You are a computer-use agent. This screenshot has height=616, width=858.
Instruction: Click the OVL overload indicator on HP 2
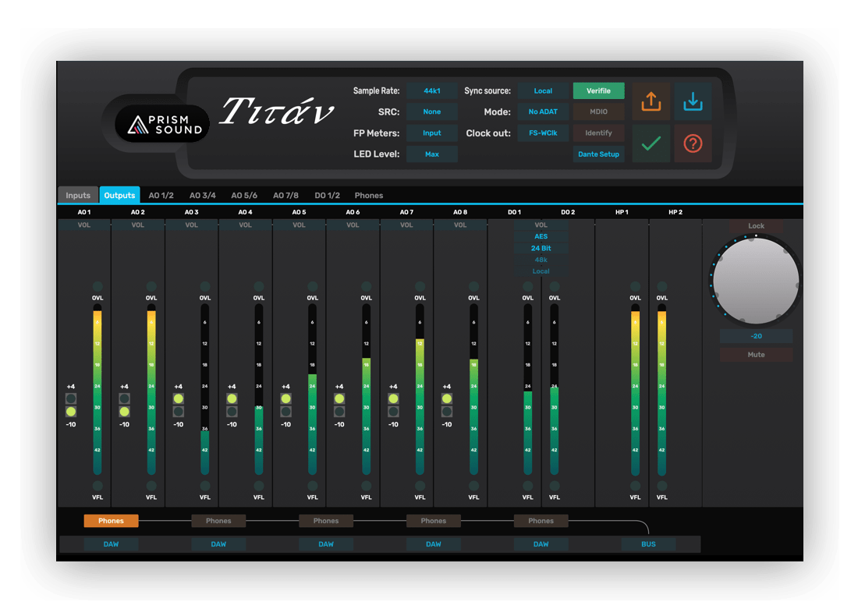pyautogui.click(x=662, y=286)
